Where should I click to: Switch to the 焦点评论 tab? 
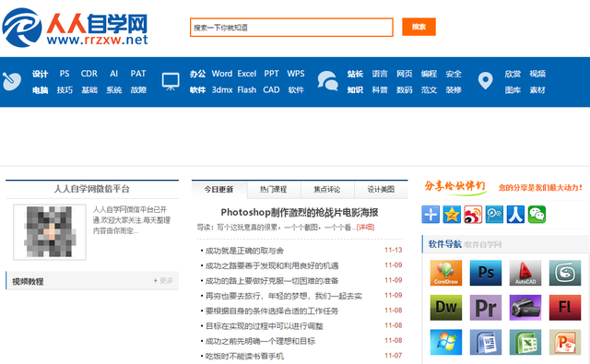pyautogui.click(x=327, y=190)
